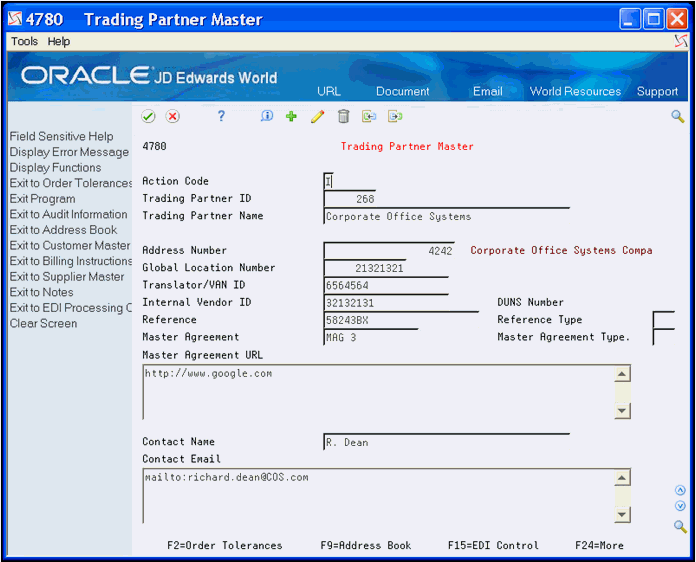Click the Master Agreement Type field
696x562 pixels.
[664, 337]
